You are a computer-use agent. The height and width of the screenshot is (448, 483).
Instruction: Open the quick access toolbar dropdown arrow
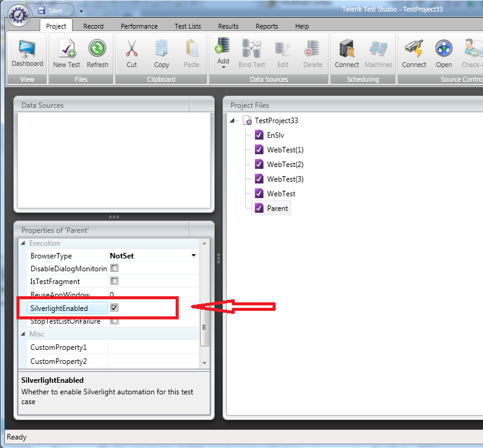(x=81, y=12)
